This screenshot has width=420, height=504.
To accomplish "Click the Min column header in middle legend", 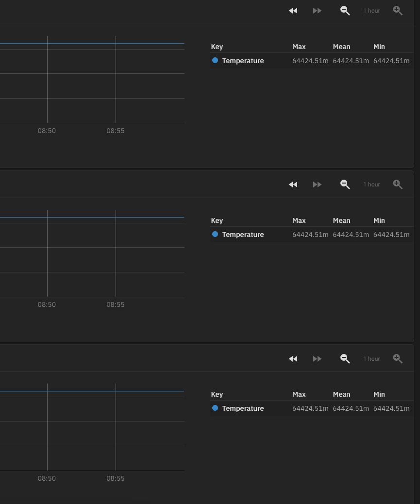I will (x=379, y=220).
